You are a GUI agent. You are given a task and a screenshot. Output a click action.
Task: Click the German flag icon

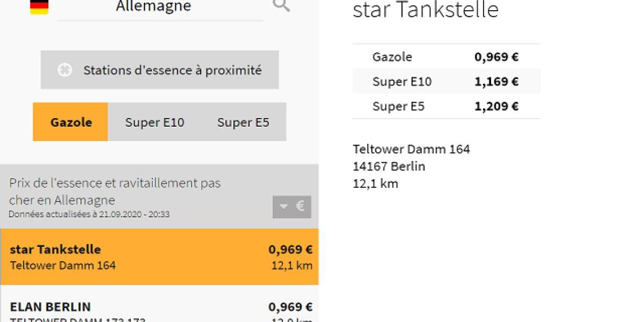(x=39, y=6)
